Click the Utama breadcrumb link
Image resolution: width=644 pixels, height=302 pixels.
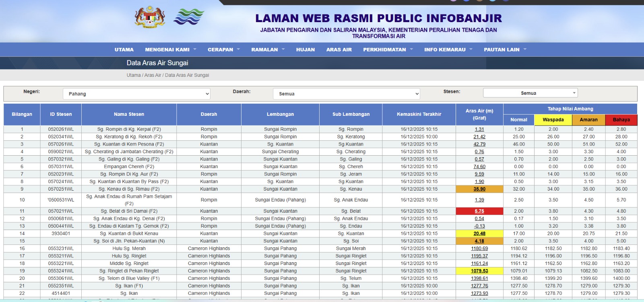(134, 75)
